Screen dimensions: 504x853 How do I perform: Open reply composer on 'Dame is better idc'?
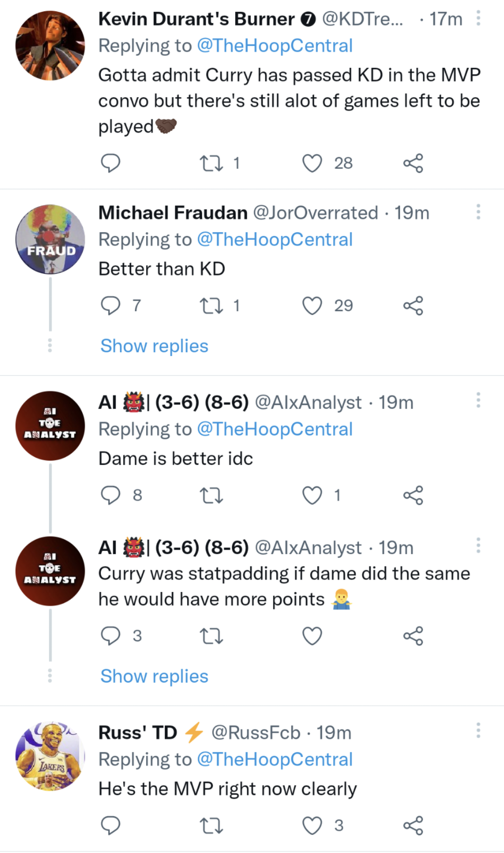(x=110, y=495)
